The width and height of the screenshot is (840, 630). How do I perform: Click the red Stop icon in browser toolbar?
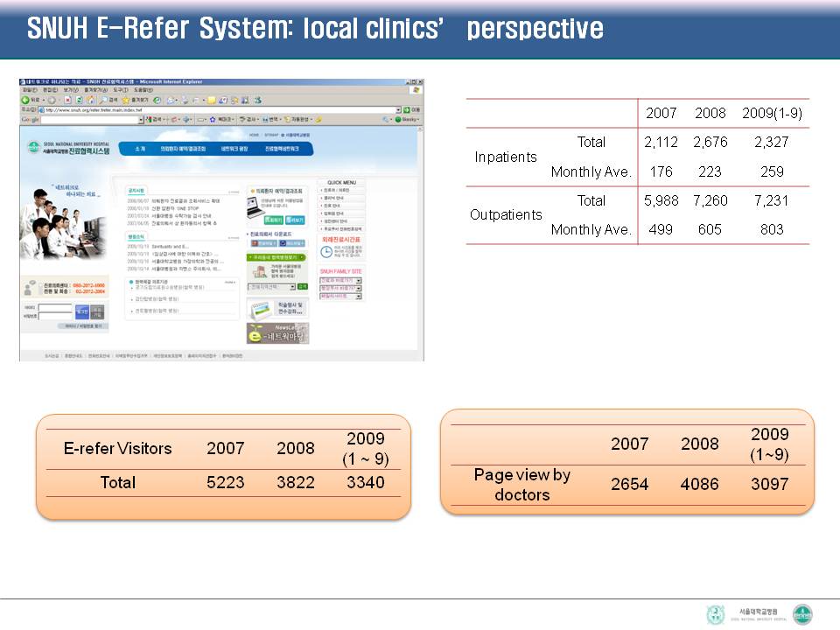click(x=68, y=100)
